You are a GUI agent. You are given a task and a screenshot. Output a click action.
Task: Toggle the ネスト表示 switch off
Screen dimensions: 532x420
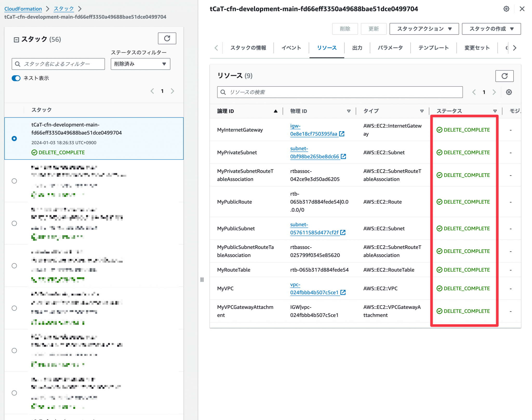tap(16, 78)
